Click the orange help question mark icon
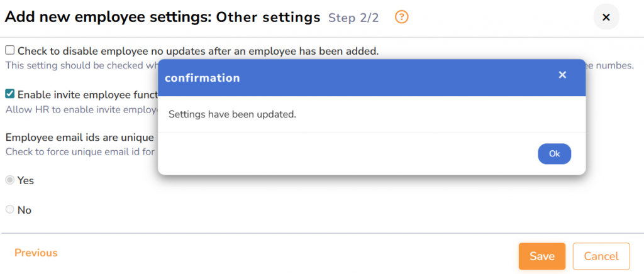Image resolution: width=644 pixels, height=274 pixels. pyautogui.click(x=402, y=17)
